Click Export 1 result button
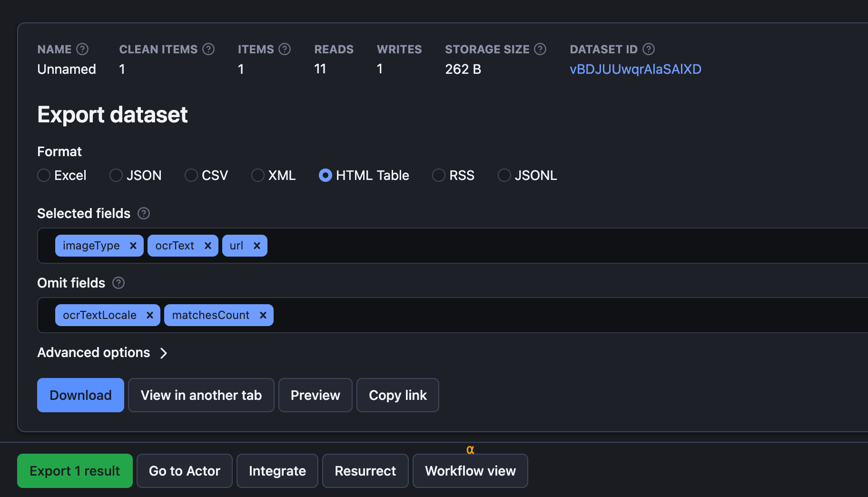 (75, 471)
